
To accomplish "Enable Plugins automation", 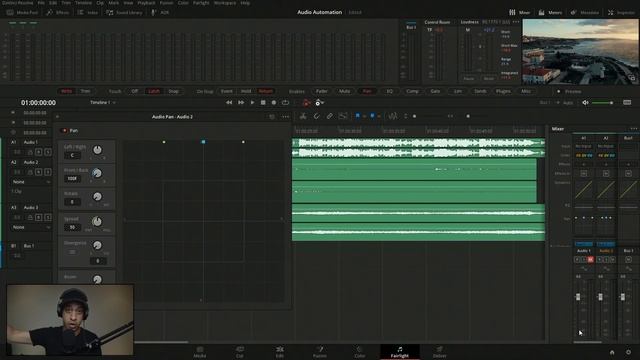I will 503,91.
